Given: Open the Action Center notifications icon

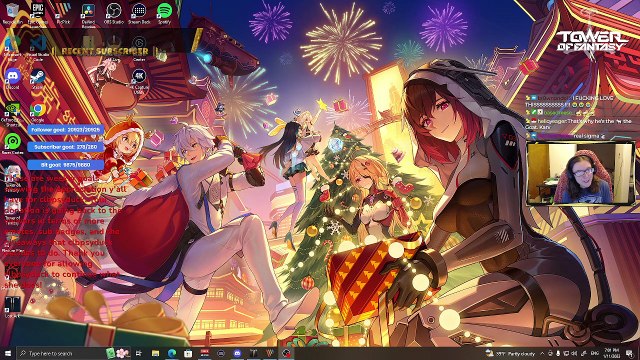Looking at the screenshot, I should (x=630, y=353).
